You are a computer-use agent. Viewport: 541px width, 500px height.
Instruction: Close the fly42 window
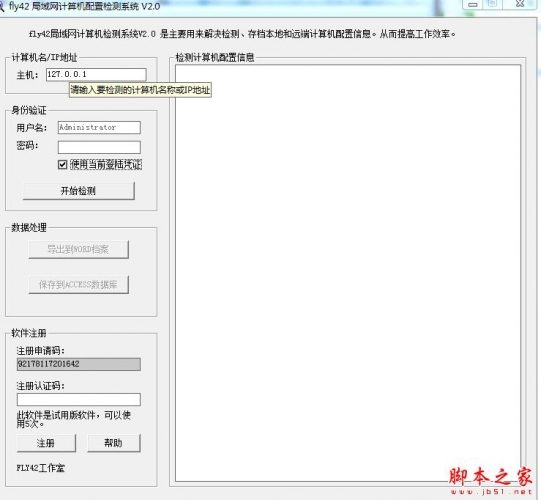(520, 3)
